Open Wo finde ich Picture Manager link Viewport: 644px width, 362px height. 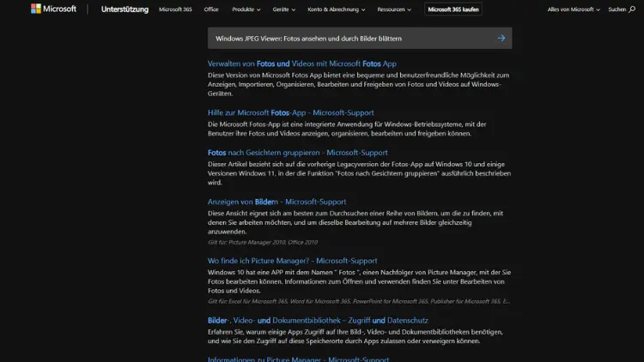tap(292, 261)
